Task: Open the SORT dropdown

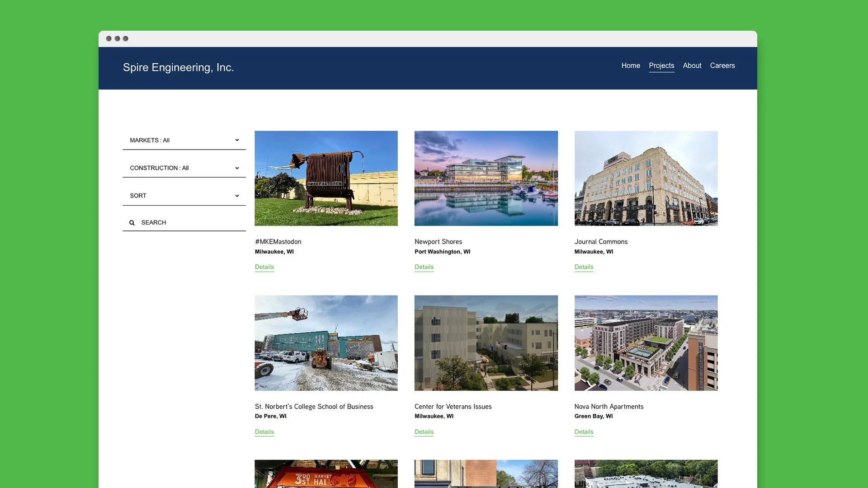Action: pyautogui.click(x=184, y=196)
